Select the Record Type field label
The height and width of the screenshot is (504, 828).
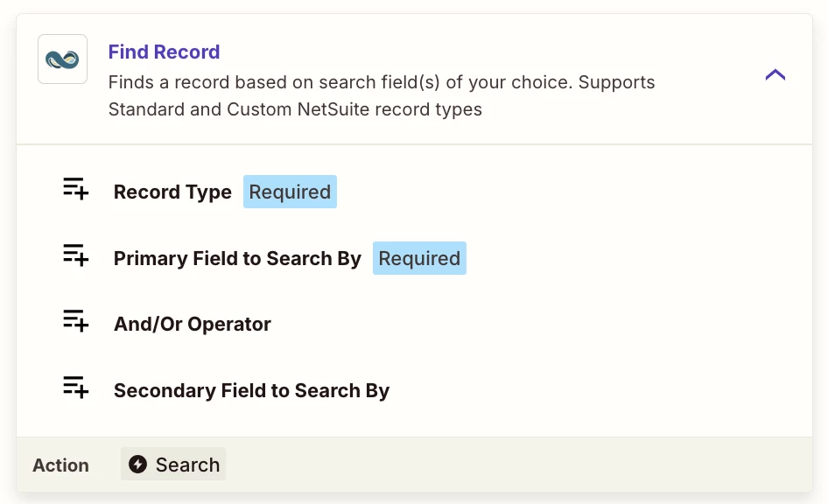pos(172,192)
